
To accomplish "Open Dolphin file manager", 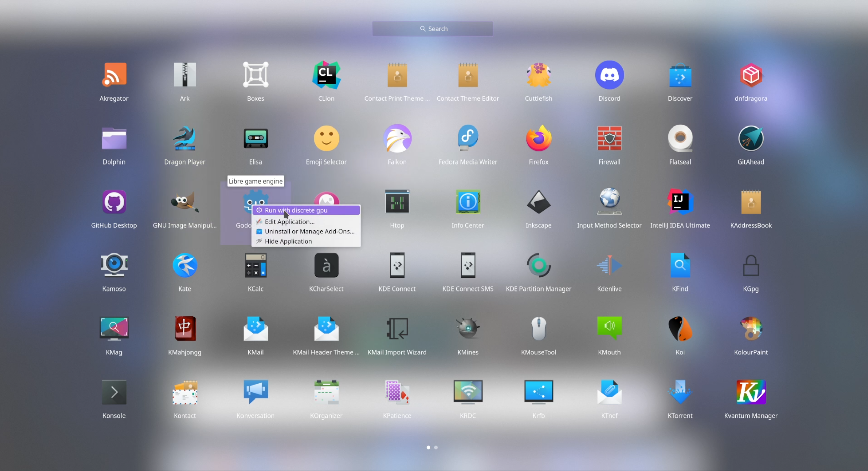I will (x=114, y=138).
